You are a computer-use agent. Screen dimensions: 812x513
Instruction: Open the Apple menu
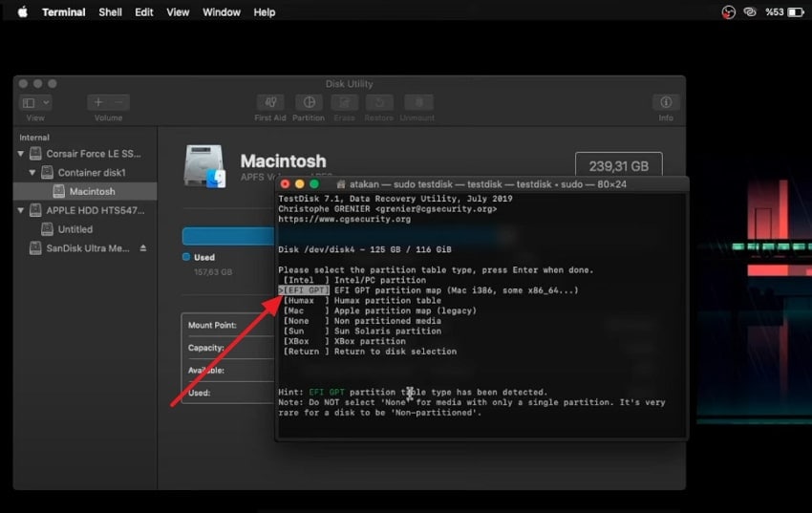pos(22,11)
